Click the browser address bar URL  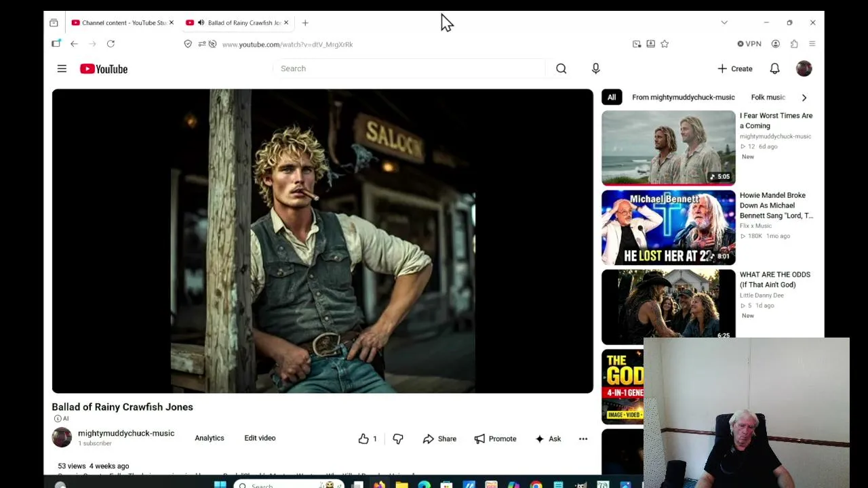[x=288, y=45]
